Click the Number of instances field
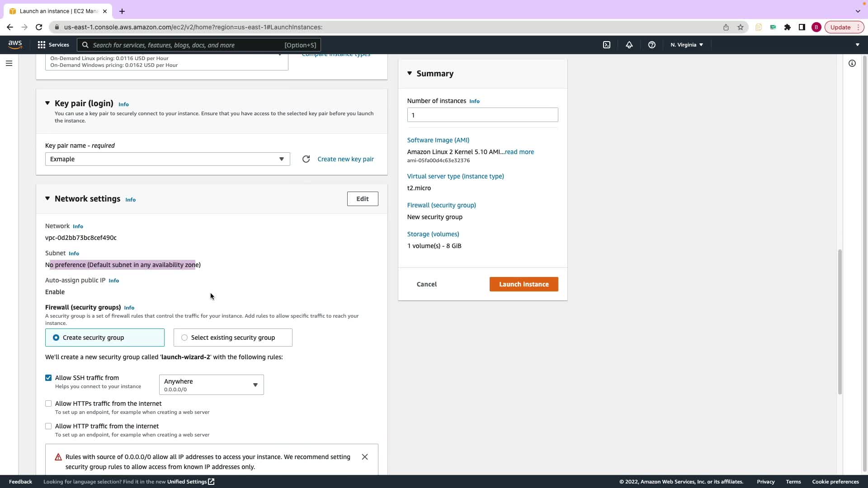Image resolution: width=868 pixels, height=488 pixels. pos(482,115)
